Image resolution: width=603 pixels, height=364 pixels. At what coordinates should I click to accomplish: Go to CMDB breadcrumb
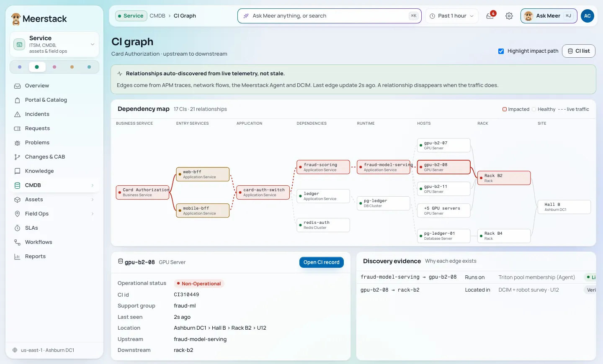(157, 16)
